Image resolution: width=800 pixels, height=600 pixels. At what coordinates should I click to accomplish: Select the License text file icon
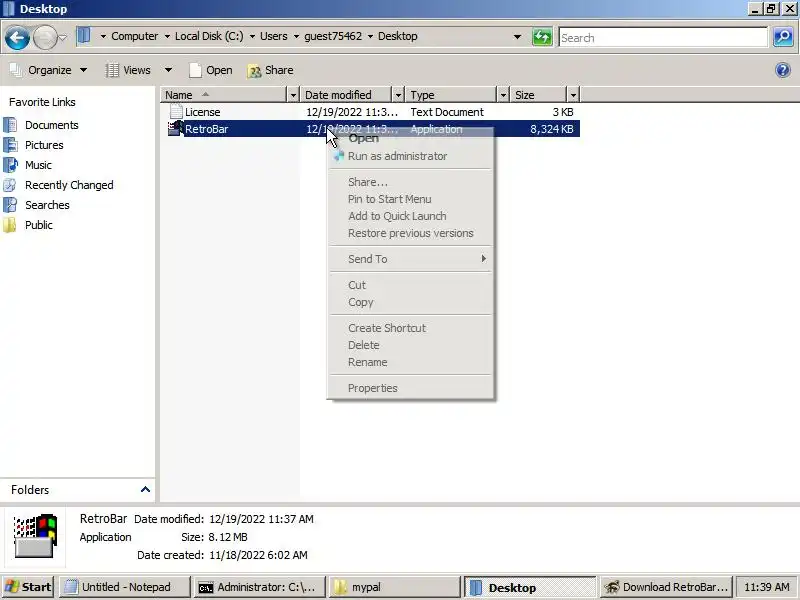point(176,112)
